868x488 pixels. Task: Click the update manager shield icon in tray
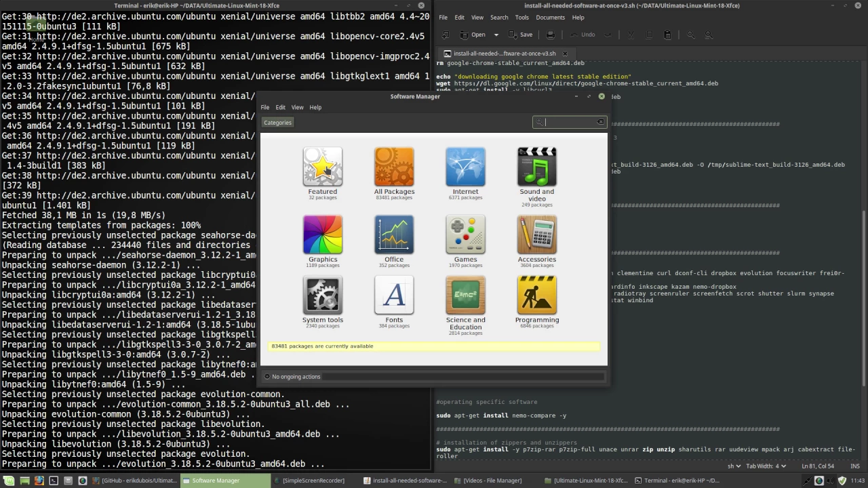point(842,481)
